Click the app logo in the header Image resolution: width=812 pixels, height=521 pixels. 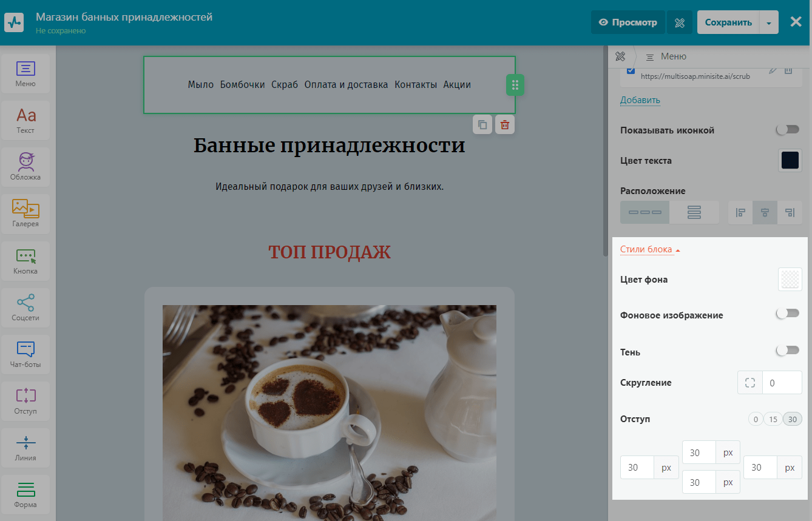point(14,22)
